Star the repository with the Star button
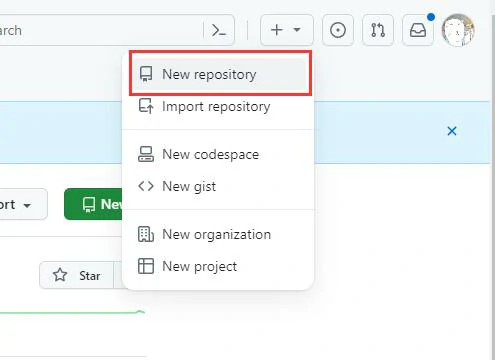This screenshot has width=495, height=360. point(77,275)
